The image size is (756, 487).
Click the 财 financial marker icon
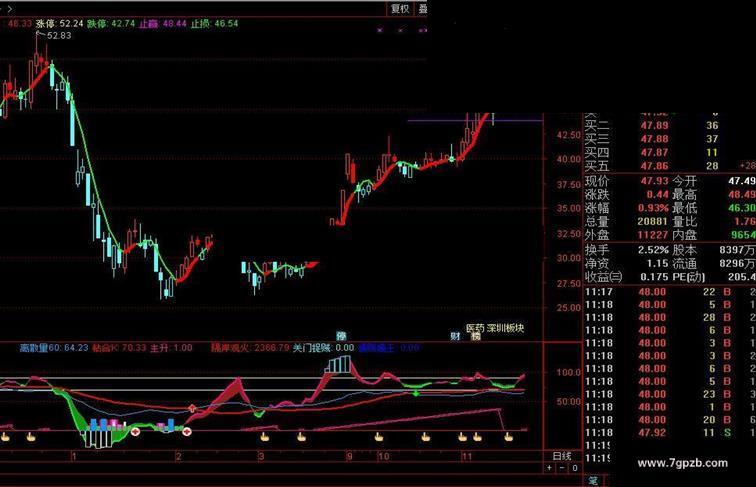455,336
